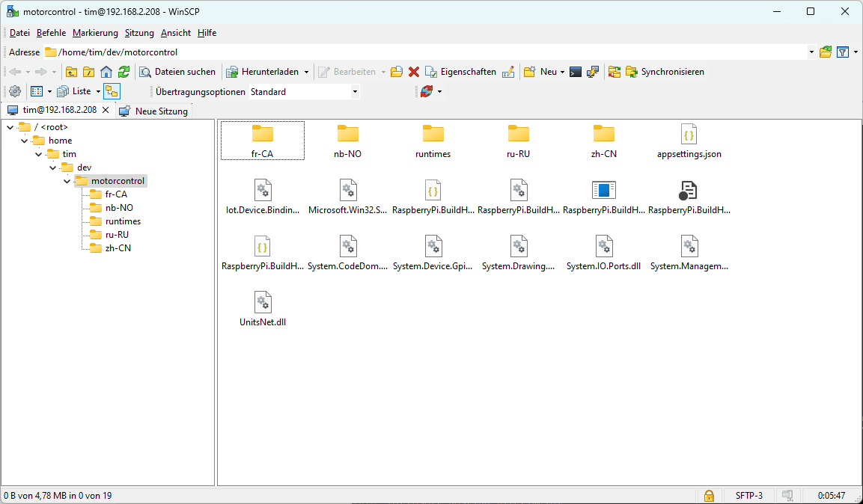
Task: Switch to the Neue Sitzung tab
Action: (x=153, y=111)
